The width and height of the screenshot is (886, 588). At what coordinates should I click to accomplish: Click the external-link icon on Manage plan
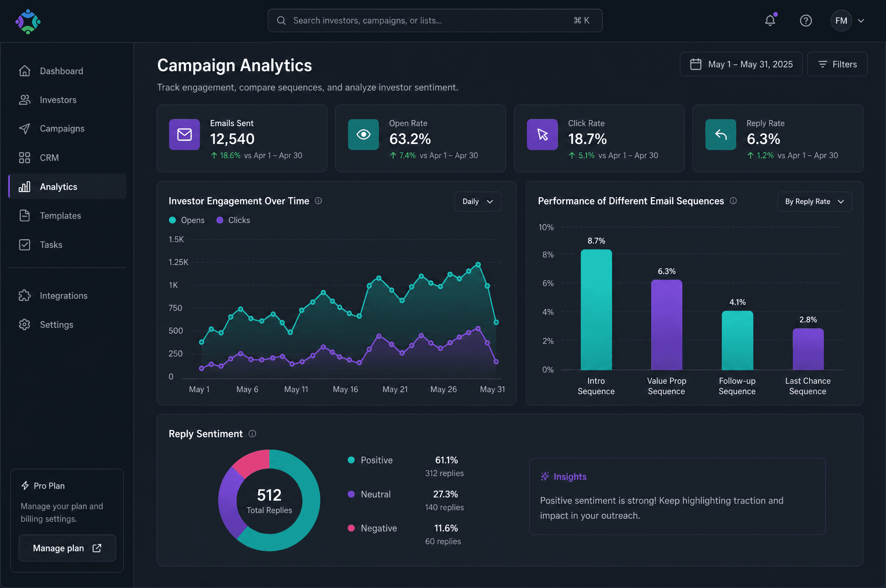(97, 548)
